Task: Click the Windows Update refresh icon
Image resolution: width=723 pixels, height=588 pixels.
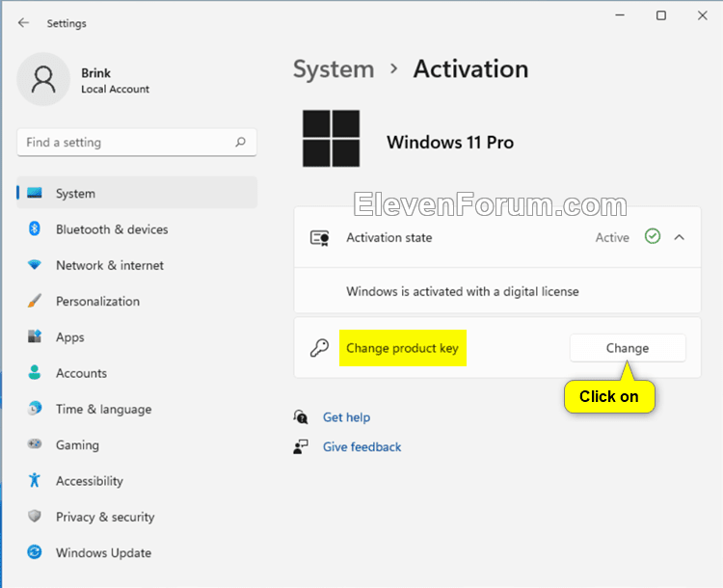Action: coord(35,552)
